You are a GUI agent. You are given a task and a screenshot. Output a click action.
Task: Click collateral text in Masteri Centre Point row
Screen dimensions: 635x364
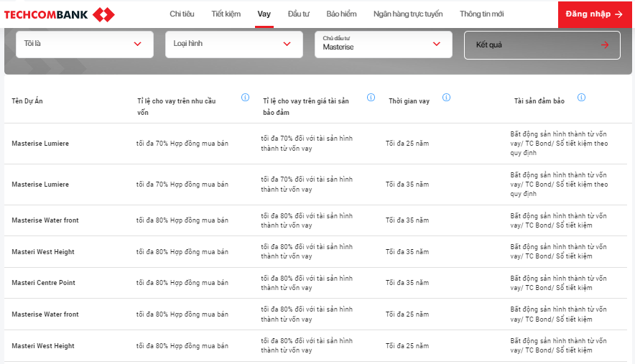(558, 283)
